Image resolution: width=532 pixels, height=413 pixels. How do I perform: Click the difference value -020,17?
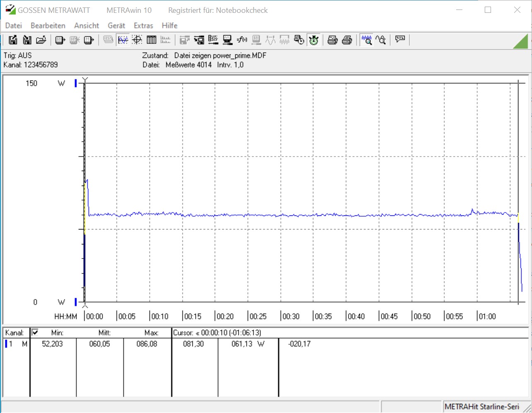[299, 344]
